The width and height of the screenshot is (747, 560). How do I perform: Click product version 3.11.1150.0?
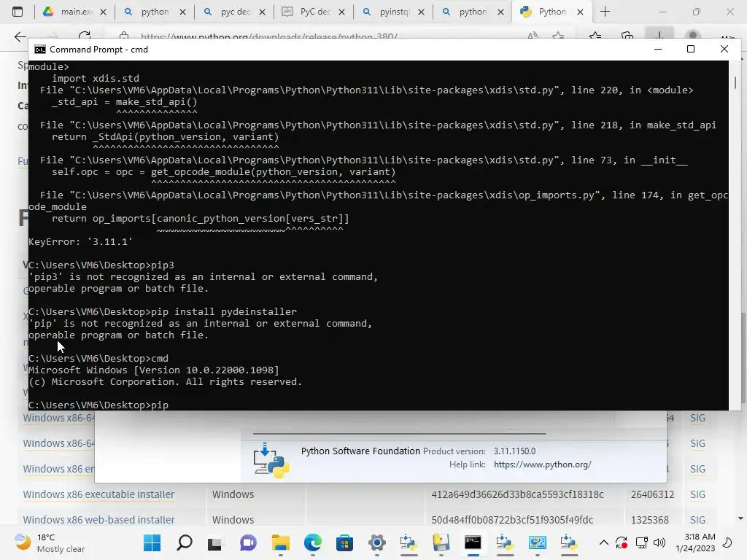(514, 451)
